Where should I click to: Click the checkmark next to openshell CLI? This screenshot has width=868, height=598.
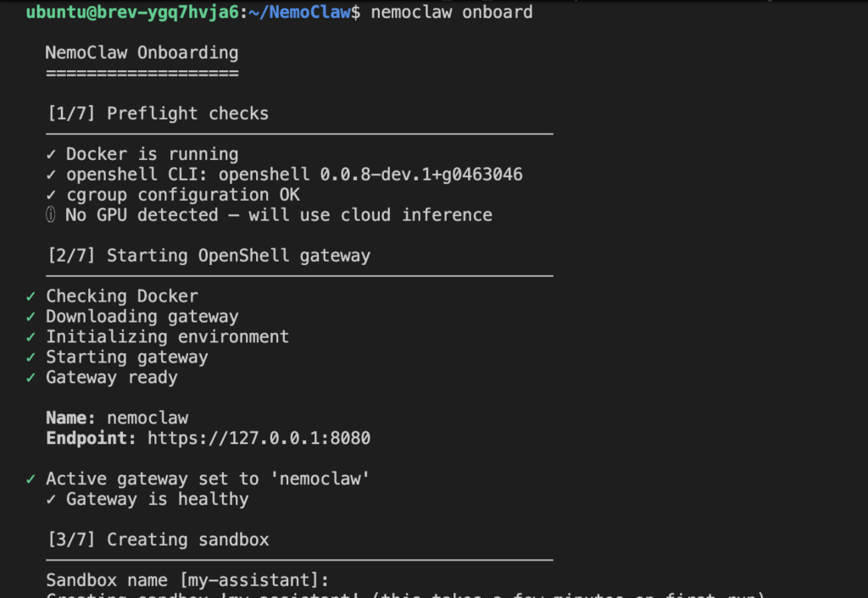[51, 174]
